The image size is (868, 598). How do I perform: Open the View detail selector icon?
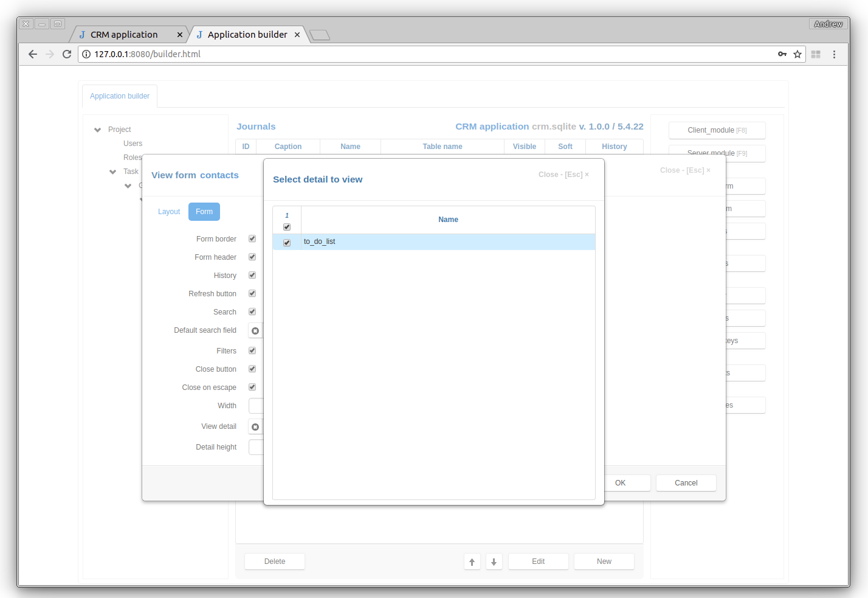click(255, 427)
